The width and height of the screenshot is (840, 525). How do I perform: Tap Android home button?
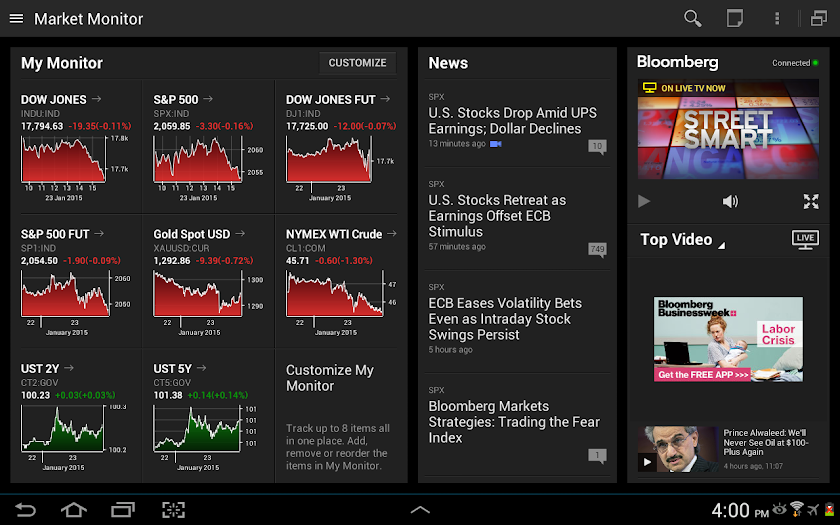(74, 509)
